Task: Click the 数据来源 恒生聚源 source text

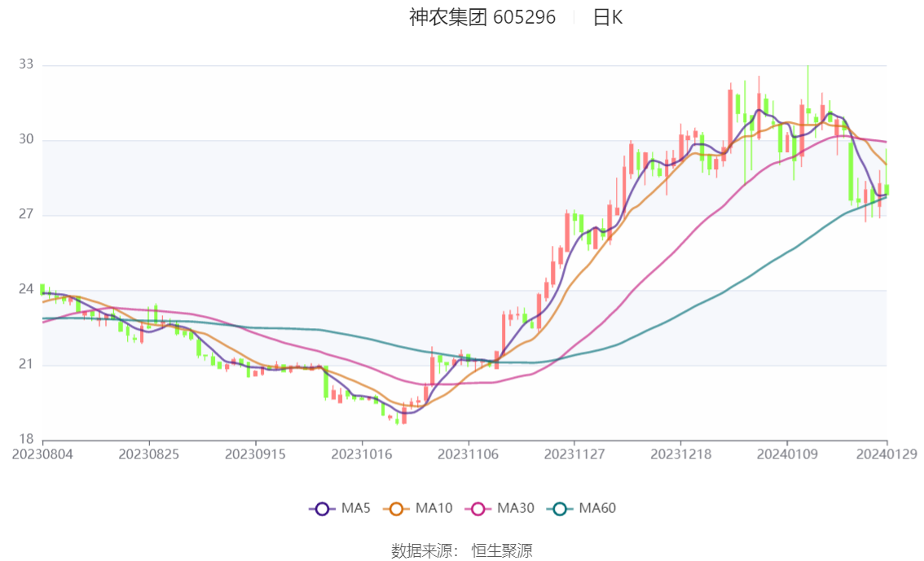Action: tap(462, 551)
